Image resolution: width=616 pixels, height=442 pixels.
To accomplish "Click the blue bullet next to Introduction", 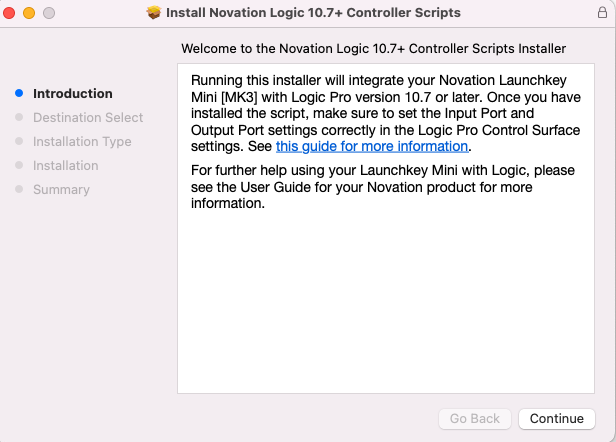I will tap(19, 93).
